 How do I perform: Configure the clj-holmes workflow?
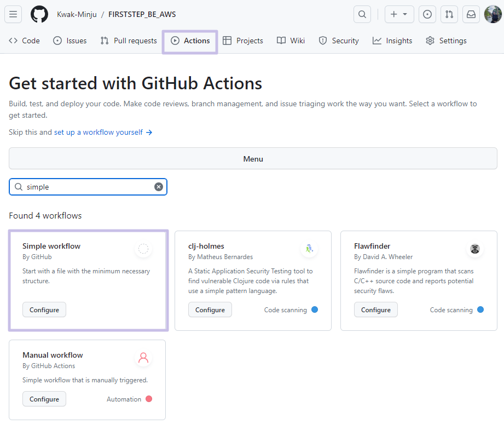(210, 309)
